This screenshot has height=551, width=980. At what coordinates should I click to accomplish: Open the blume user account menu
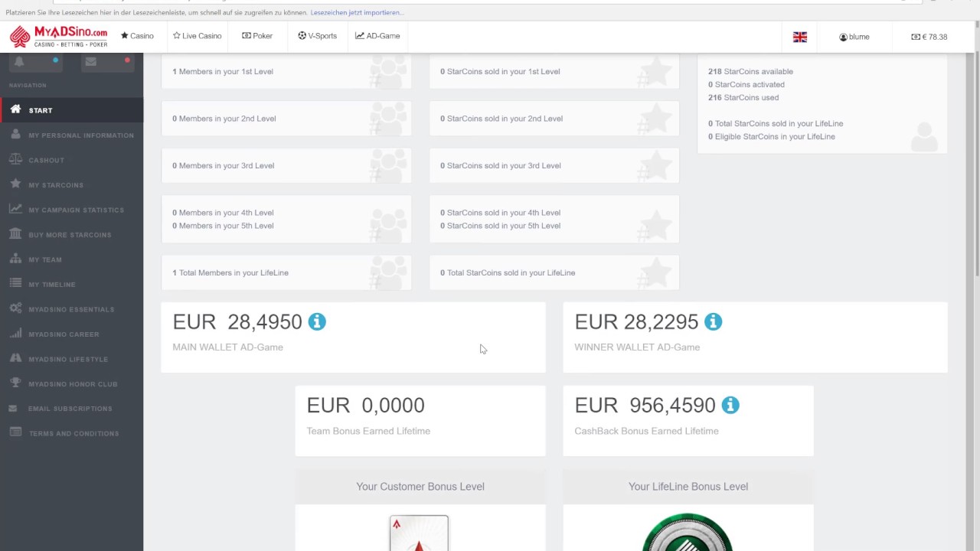pyautogui.click(x=854, y=37)
